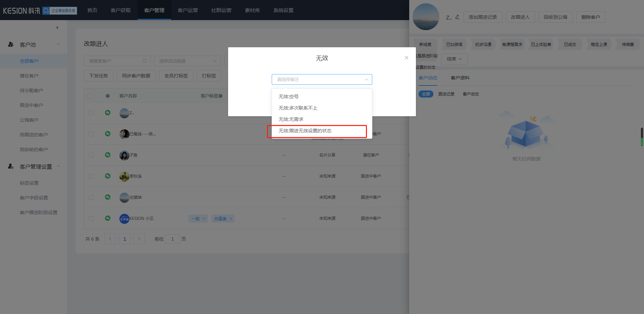Click the pencil edit icon beside customer name
Viewport: 644px width, 314px height.
point(457,17)
